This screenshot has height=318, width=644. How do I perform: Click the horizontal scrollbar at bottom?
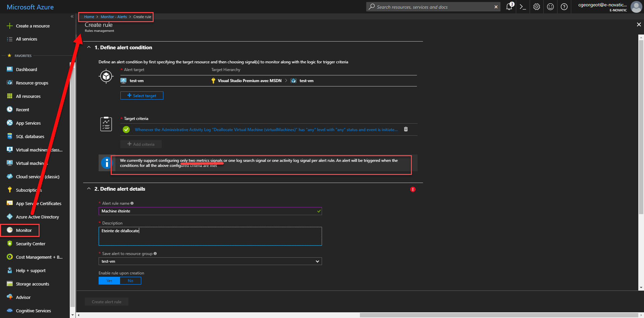click(x=498, y=315)
